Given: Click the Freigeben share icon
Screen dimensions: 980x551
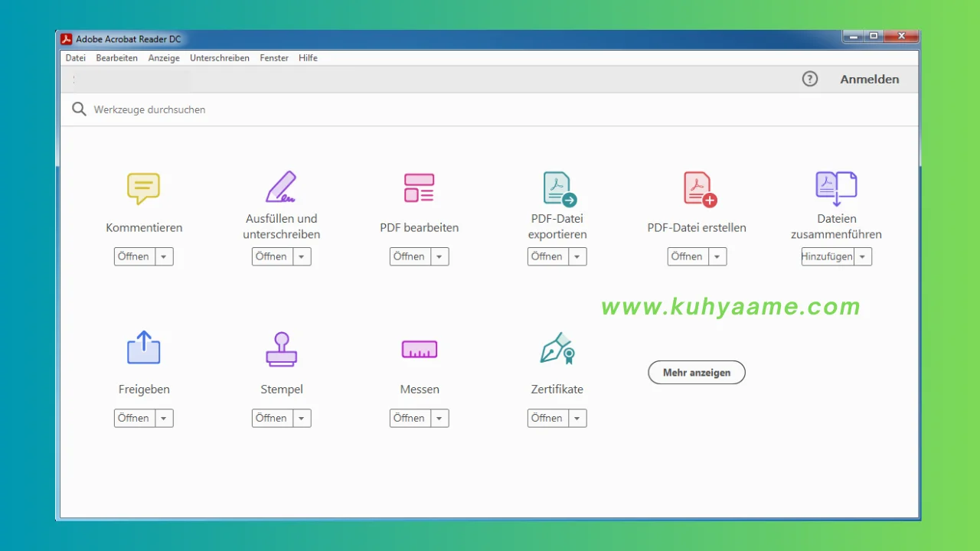Looking at the screenshot, I should [x=143, y=347].
